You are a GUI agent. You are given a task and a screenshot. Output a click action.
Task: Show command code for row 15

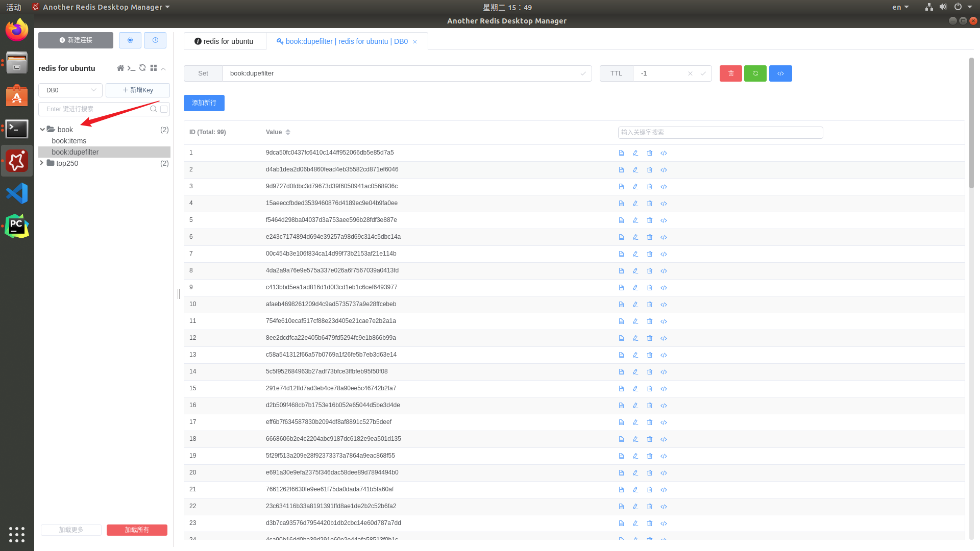tap(664, 389)
